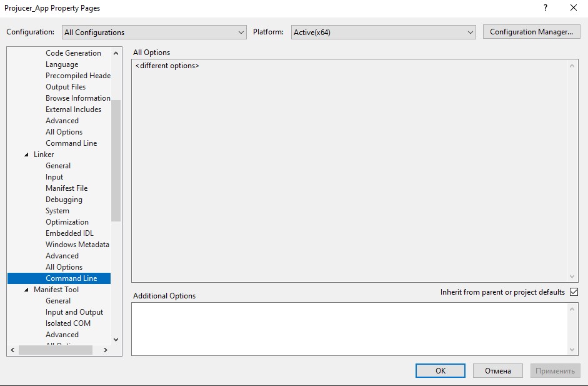Select All Options above the Linker node

point(64,132)
